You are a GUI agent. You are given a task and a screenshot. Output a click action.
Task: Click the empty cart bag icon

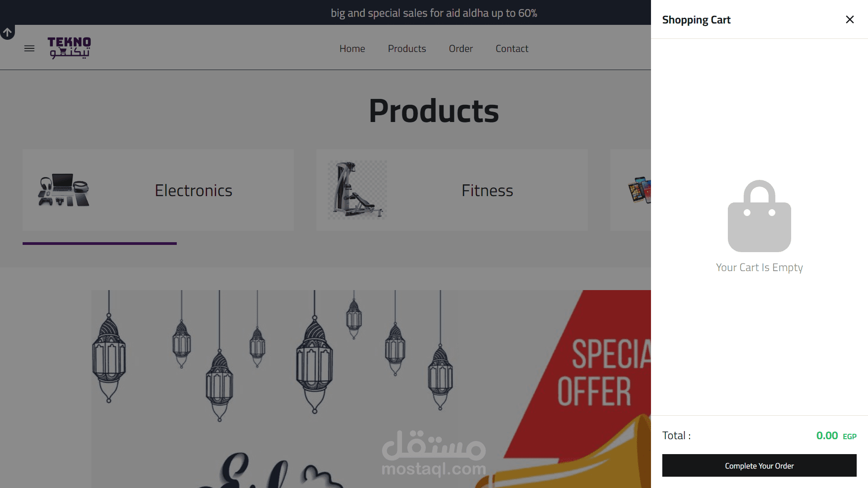(x=759, y=216)
